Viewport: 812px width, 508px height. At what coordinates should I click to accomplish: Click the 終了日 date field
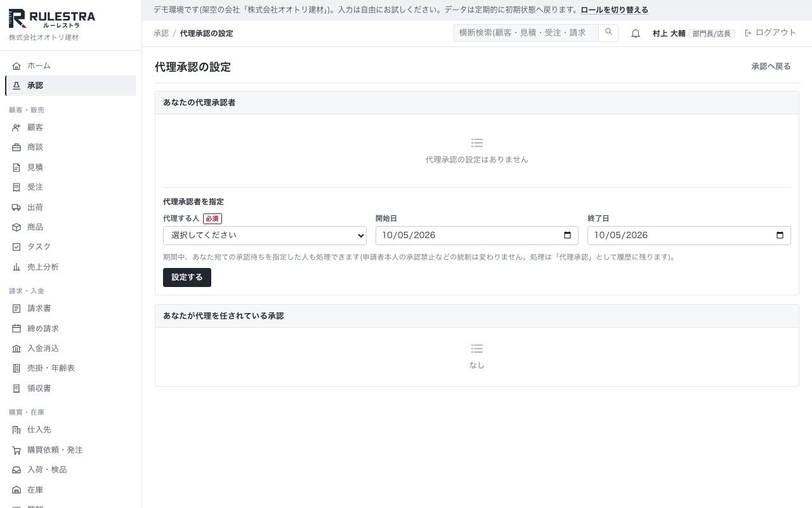[689, 236]
